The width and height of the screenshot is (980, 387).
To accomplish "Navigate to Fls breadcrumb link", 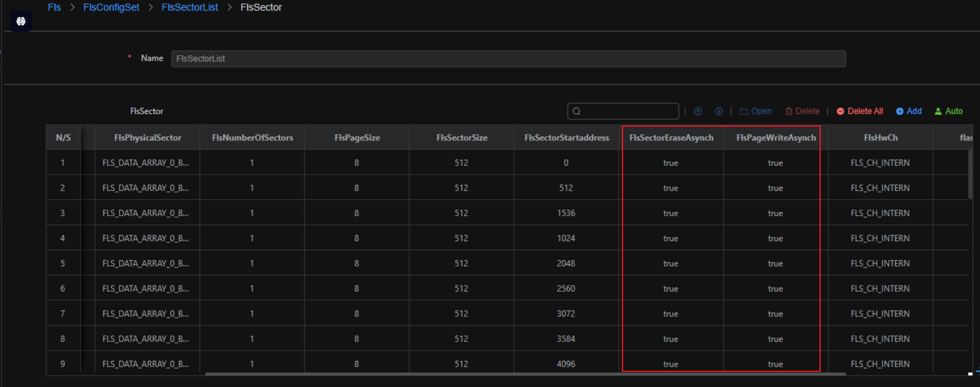I will [54, 7].
